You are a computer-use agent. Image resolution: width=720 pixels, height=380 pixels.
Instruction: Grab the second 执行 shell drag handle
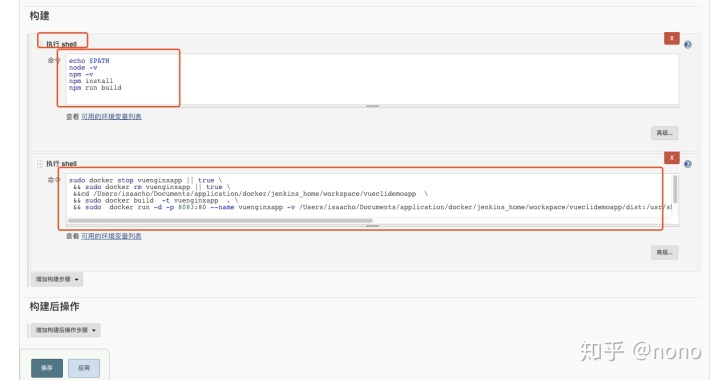pyautogui.click(x=39, y=163)
